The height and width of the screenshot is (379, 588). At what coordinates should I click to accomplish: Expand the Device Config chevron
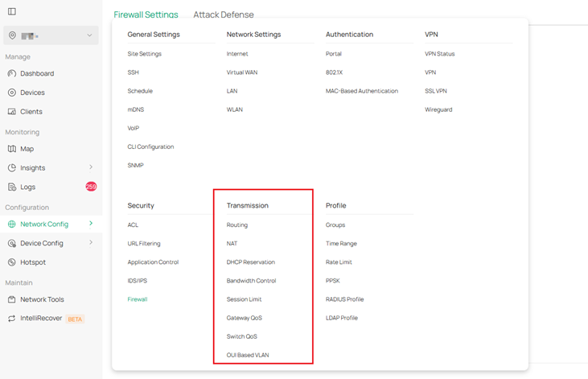[91, 243]
